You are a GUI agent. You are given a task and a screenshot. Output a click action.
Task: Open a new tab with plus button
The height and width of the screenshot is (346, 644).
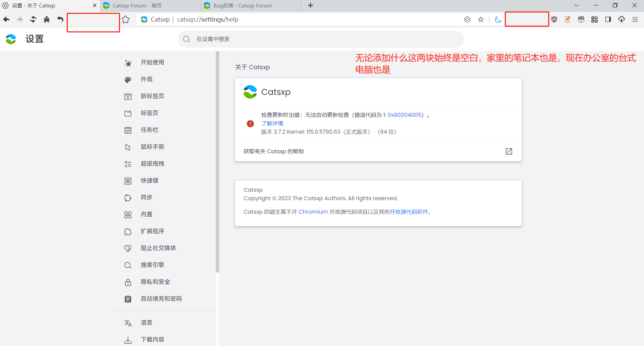pos(311,5)
